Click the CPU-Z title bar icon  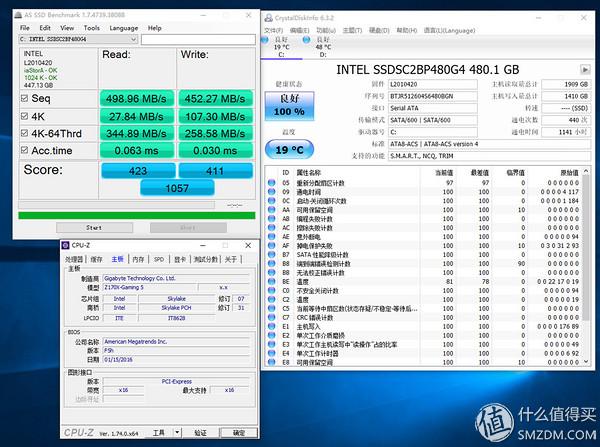click(x=66, y=245)
